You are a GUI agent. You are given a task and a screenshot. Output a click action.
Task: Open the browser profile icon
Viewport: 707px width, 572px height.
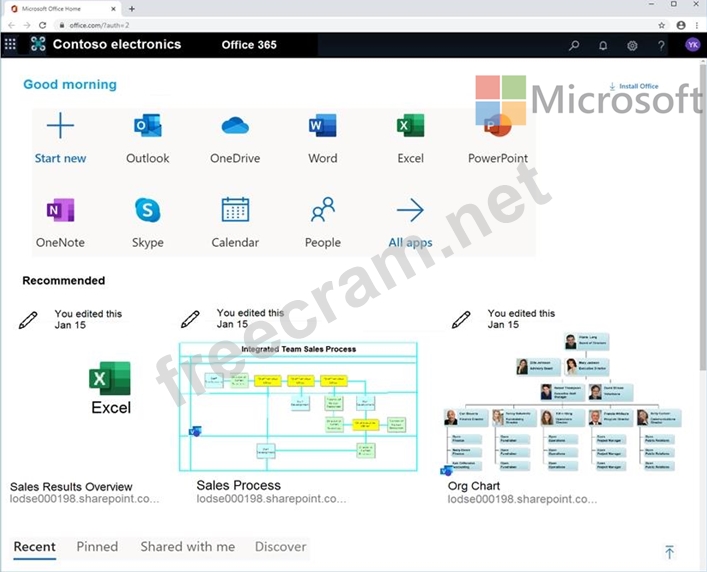point(681,25)
